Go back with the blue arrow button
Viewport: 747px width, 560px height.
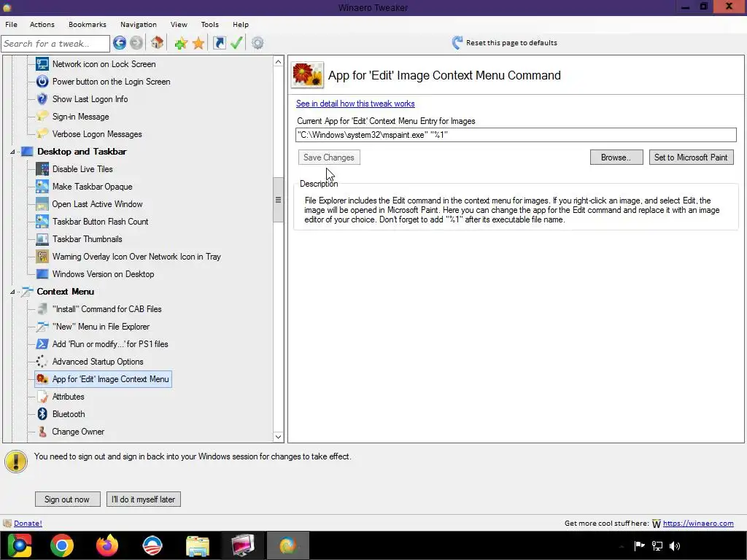pos(120,43)
